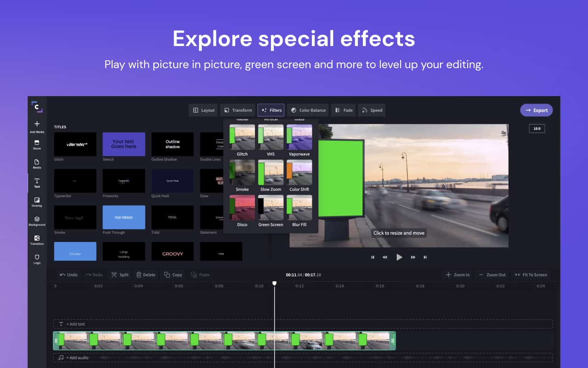Open the 16:9 aspect ratio selector
The height and width of the screenshot is (368, 588).
(537, 128)
